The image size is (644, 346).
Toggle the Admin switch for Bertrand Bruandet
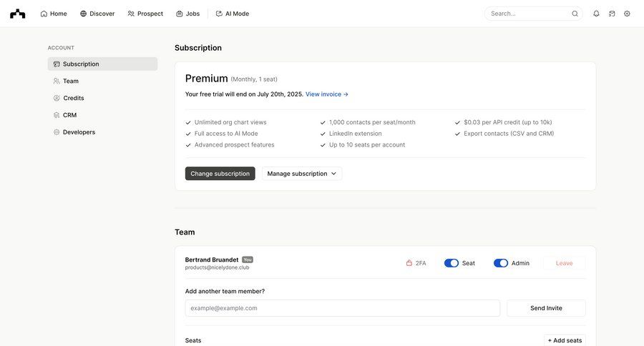click(x=501, y=263)
